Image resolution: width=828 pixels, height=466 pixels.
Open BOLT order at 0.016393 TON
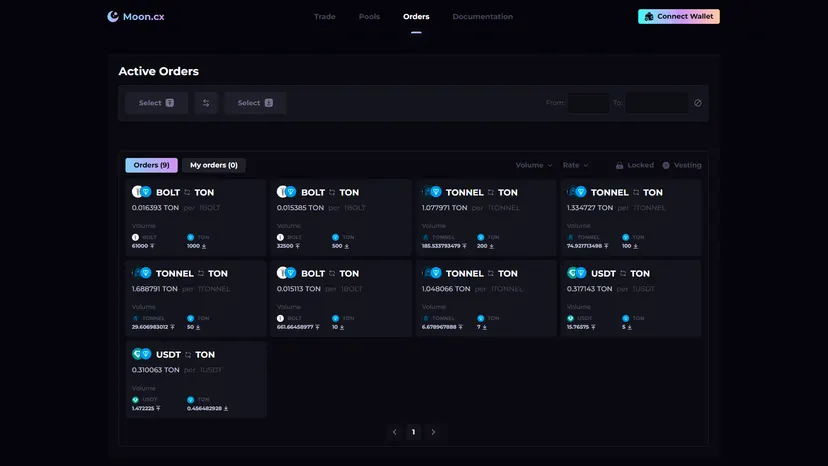click(196, 218)
